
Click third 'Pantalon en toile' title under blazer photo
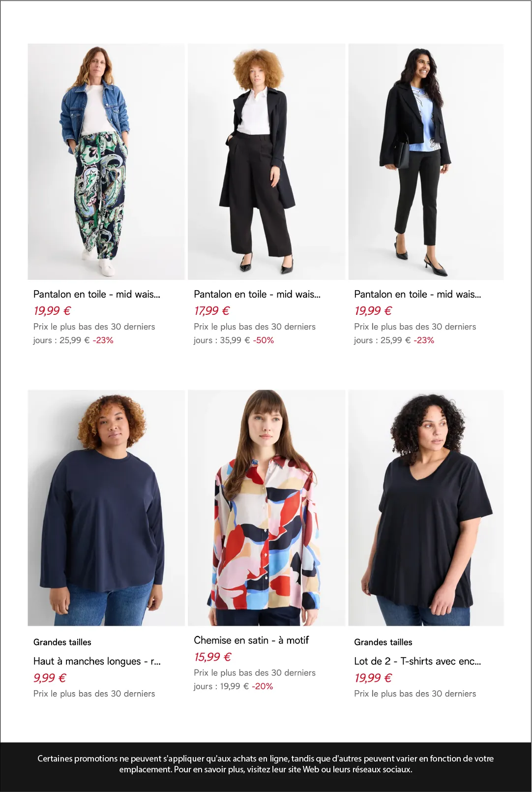click(x=417, y=294)
